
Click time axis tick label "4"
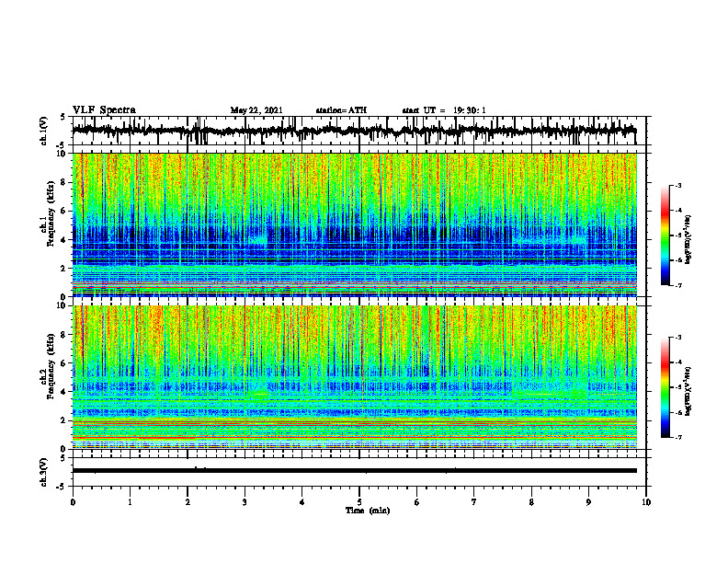302,502
